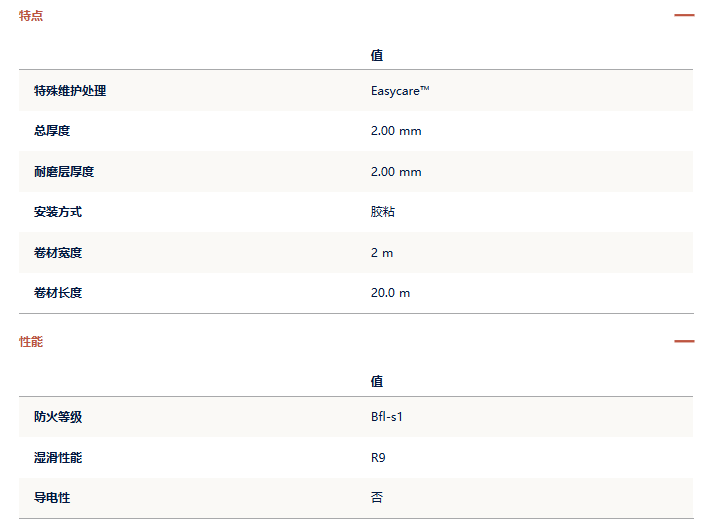This screenshot has height=531, width=723.
Task: Click the Bfl-s1 fire rating value
Action: pyautogui.click(x=387, y=417)
